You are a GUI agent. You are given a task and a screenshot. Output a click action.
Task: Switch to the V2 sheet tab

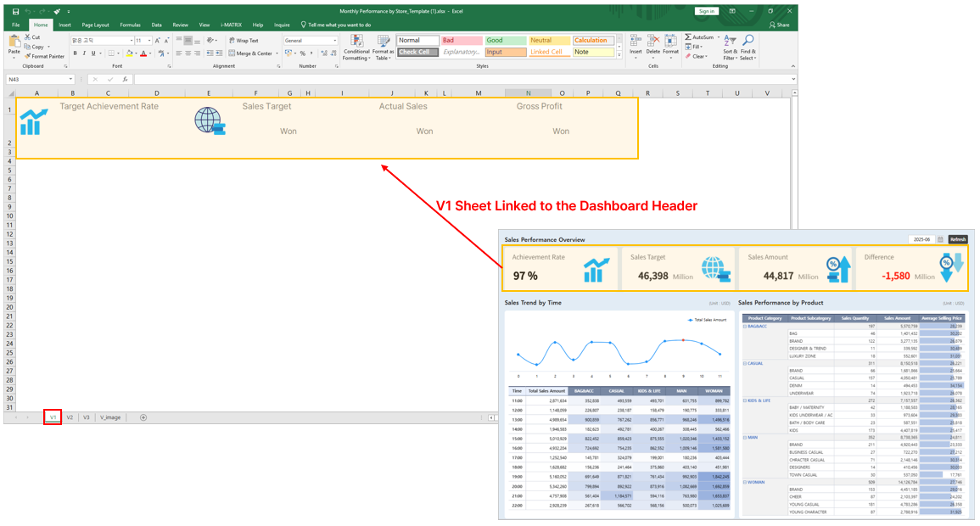pyautogui.click(x=70, y=417)
